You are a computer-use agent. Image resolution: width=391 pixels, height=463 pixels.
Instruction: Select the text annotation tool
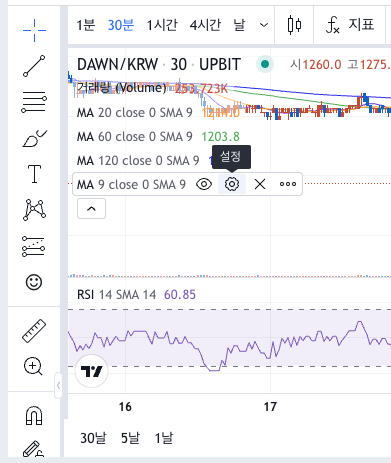click(34, 174)
